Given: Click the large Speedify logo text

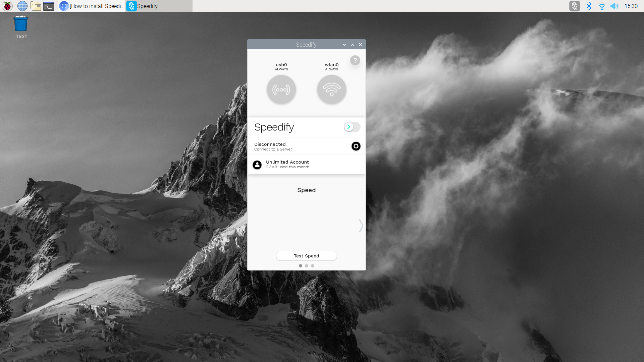Looking at the screenshot, I should (x=274, y=127).
